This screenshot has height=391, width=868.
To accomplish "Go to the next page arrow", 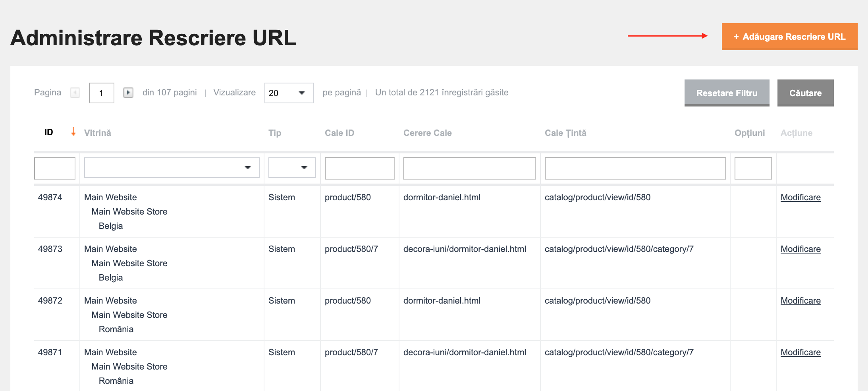I will 128,93.
